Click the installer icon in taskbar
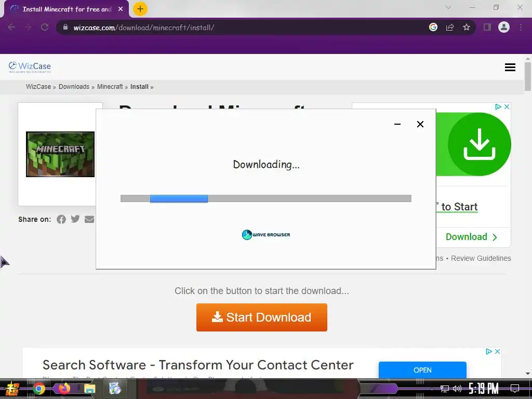Image resolution: width=532 pixels, height=399 pixels. pyautogui.click(x=115, y=389)
